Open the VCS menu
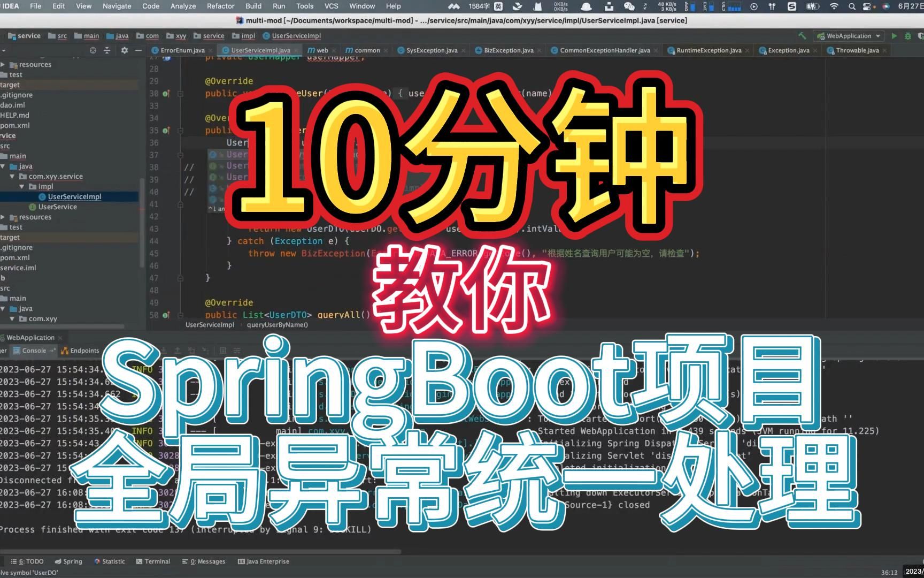924x578 pixels. pyautogui.click(x=332, y=6)
